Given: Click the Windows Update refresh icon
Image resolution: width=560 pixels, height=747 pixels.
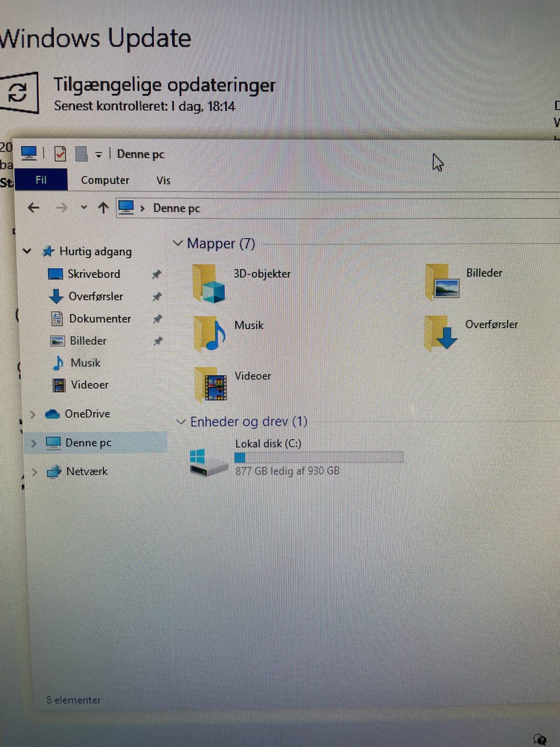Looking at the screenshot, I should (18, 92).
